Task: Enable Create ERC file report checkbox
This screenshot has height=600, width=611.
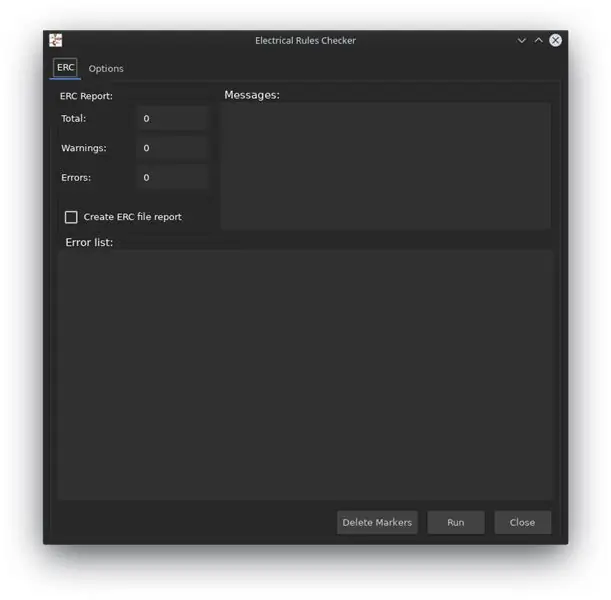Action: [71, 217]
